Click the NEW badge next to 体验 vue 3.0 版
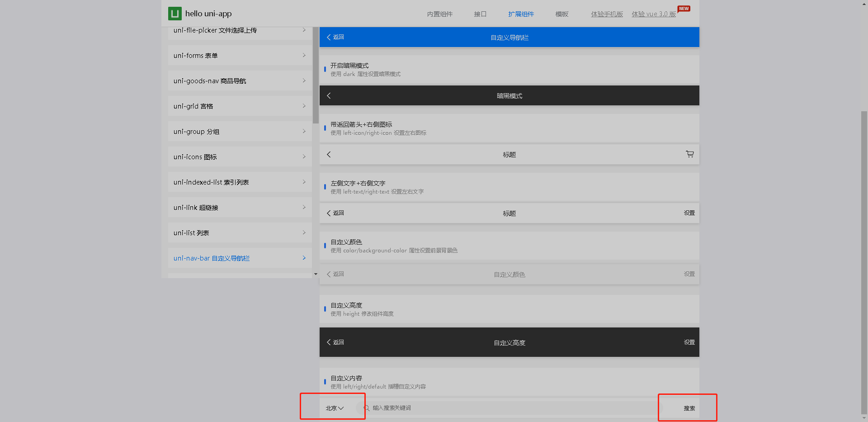The image size is (868, 422). pos(684,8)
